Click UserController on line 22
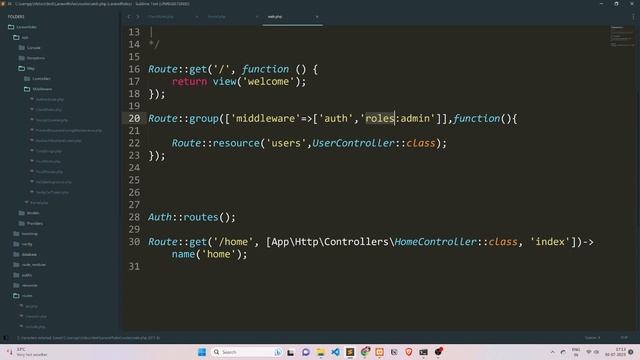Screen dimensions: 640x360 coord(353,143)
